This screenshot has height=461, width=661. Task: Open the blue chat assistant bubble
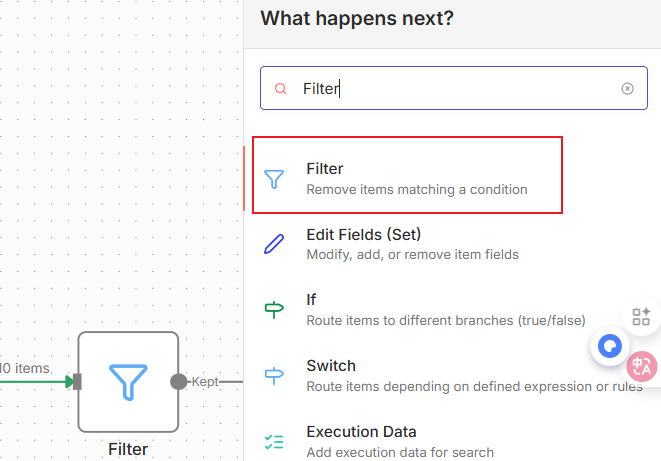coord(609,347)
